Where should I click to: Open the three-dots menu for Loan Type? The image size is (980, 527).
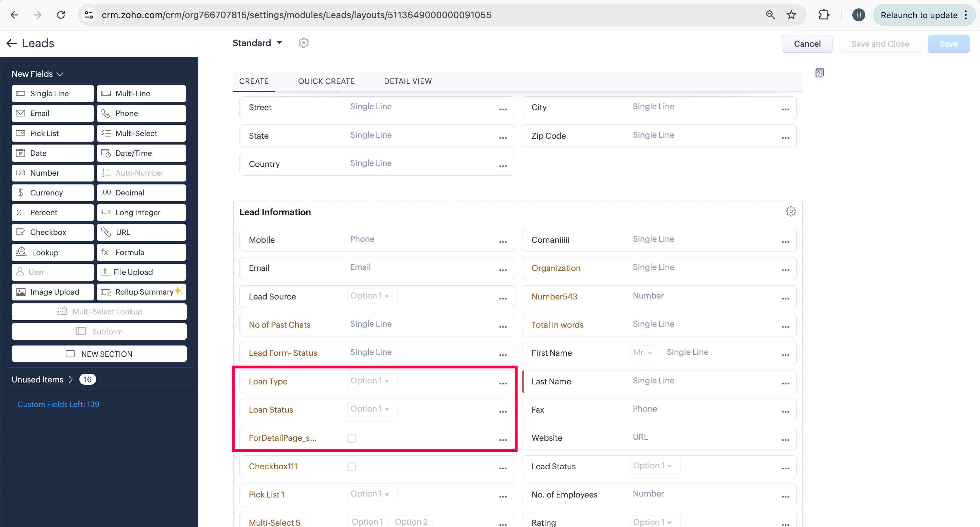(x=503, y=383)
